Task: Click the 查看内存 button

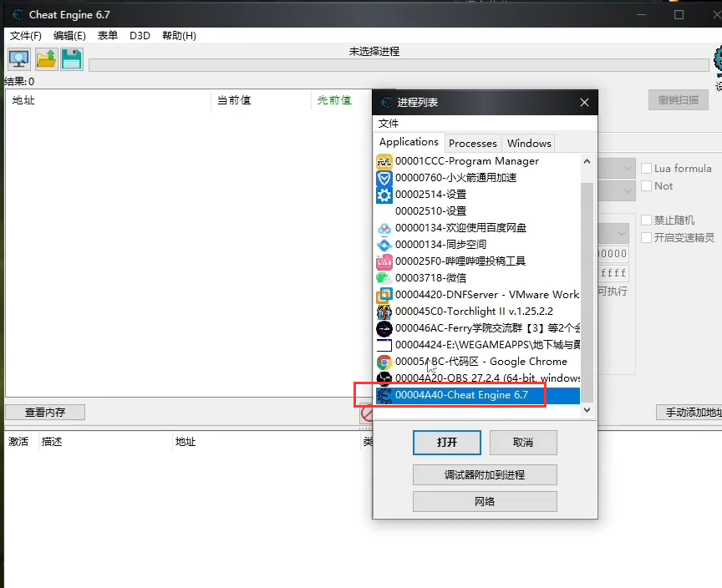Action: (x=45, y=413)
